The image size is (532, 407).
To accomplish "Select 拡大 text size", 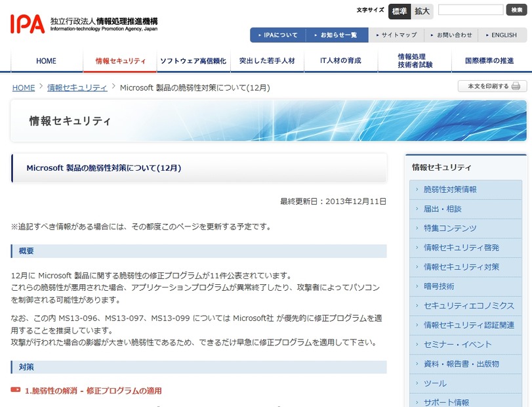I will (x=422, y=11).
